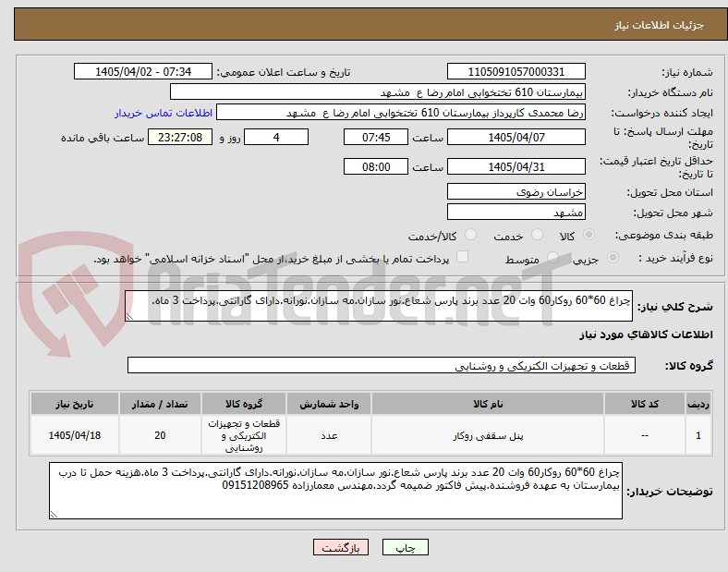The width and height of the screenshot is (728, 572).
Task: Click the شرح کلی نیاز text area
Action: 379,306
